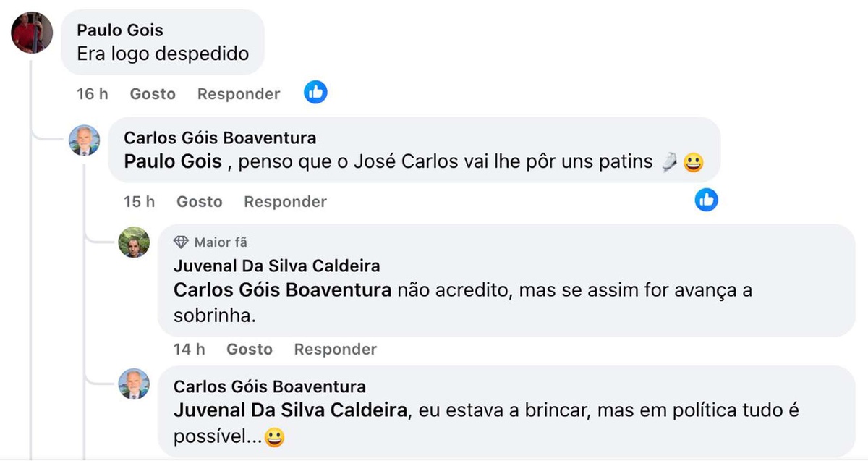Click the 14 h timestamp on Juvenal's reply
The width and height of the screenshot is (868, 461).
pyautogui.click(x=189, y=350)
